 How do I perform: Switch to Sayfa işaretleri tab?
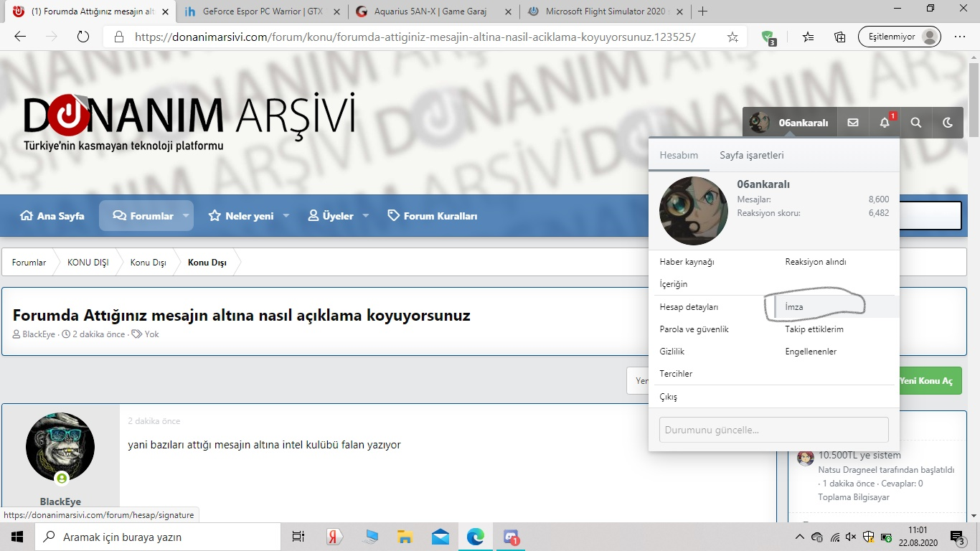[752, 155]
